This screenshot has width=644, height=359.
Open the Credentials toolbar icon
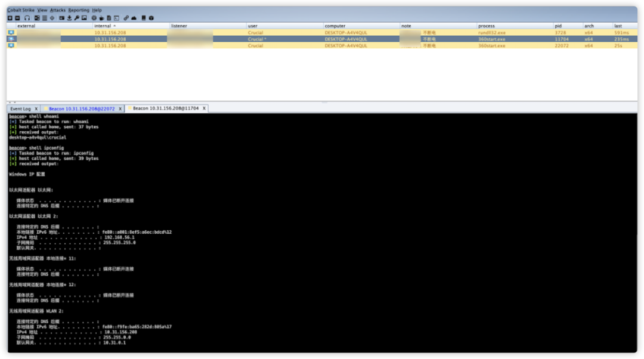pos(61,18)
